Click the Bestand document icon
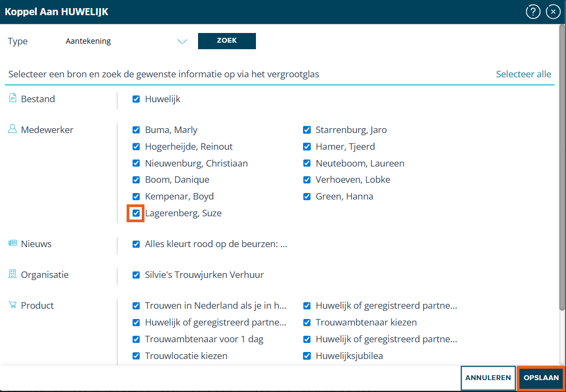 pyautogui.click(x=13, y=98)
